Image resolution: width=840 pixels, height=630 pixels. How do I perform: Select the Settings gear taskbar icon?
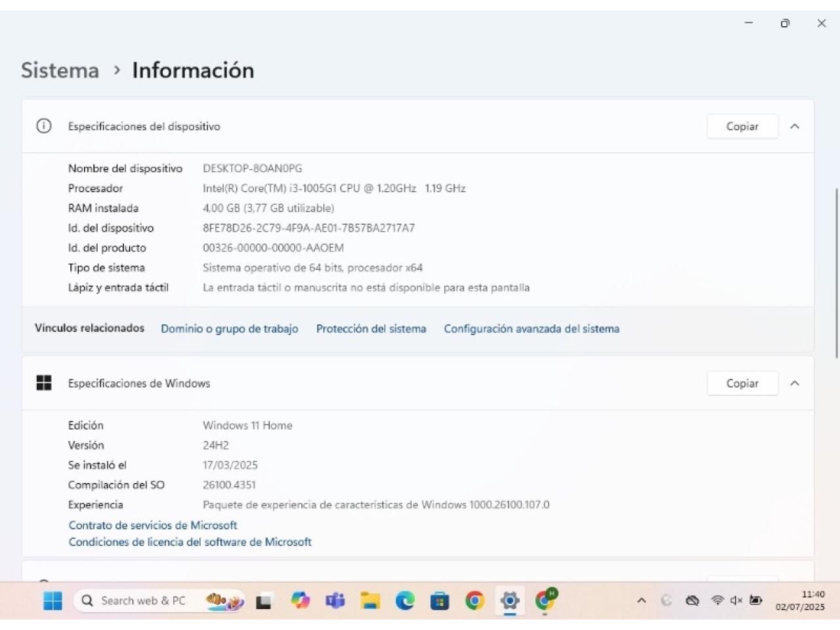coord(510,600)
